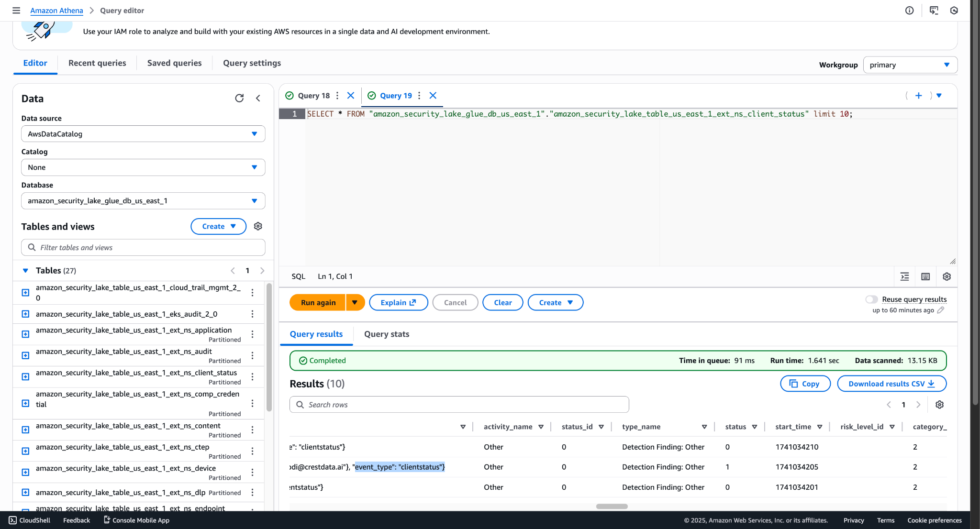Clear the query editor
Screen dimensions: 980x529
(x=503, y=303)
